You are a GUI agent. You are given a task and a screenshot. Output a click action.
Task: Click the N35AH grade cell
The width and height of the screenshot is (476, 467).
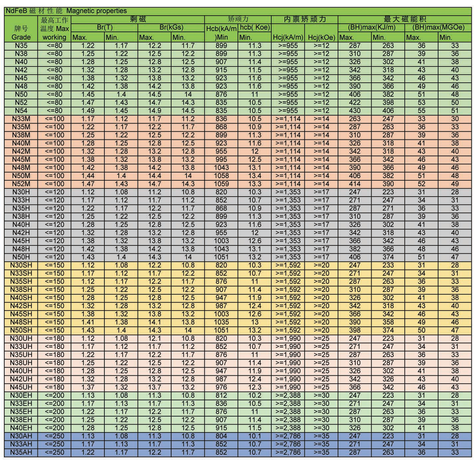21,452
